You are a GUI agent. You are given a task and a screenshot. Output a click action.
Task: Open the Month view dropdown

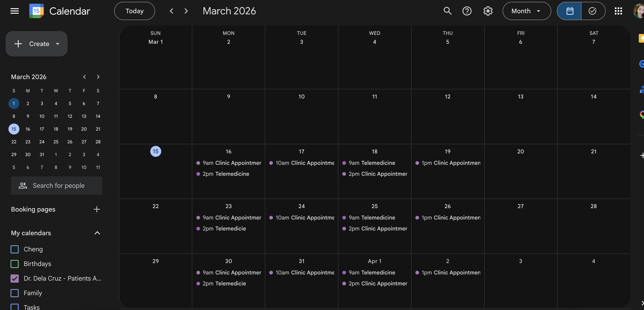pyautogui.click(x=526, y=11)
